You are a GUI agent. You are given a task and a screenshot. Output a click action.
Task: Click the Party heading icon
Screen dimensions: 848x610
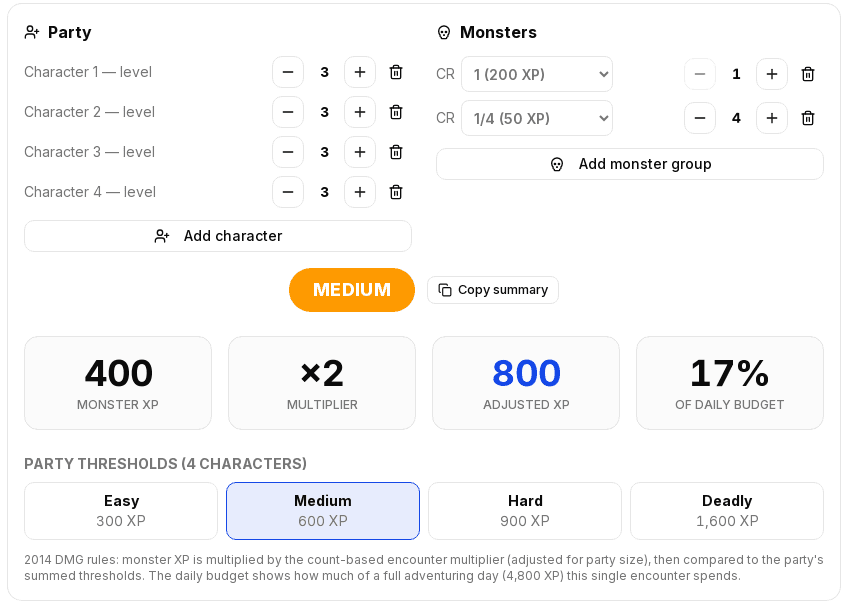(x=32, y=32)
